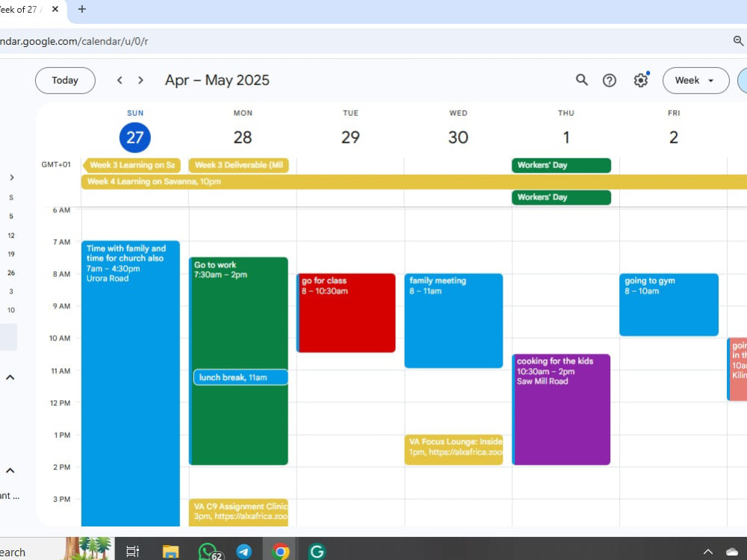Viewport: 747px width, 560px height.
Task: Open the going to gym event
Action: point(669,305)
